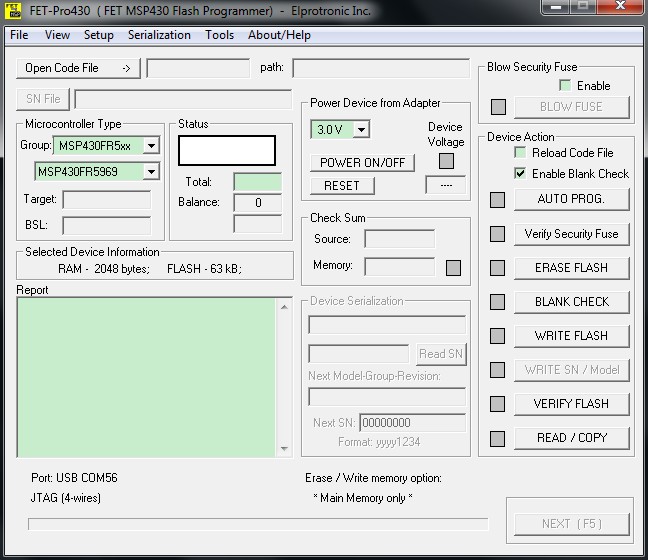
Task: Click the indicator square beside ERASE FLASH
Action: click(497, 268)
